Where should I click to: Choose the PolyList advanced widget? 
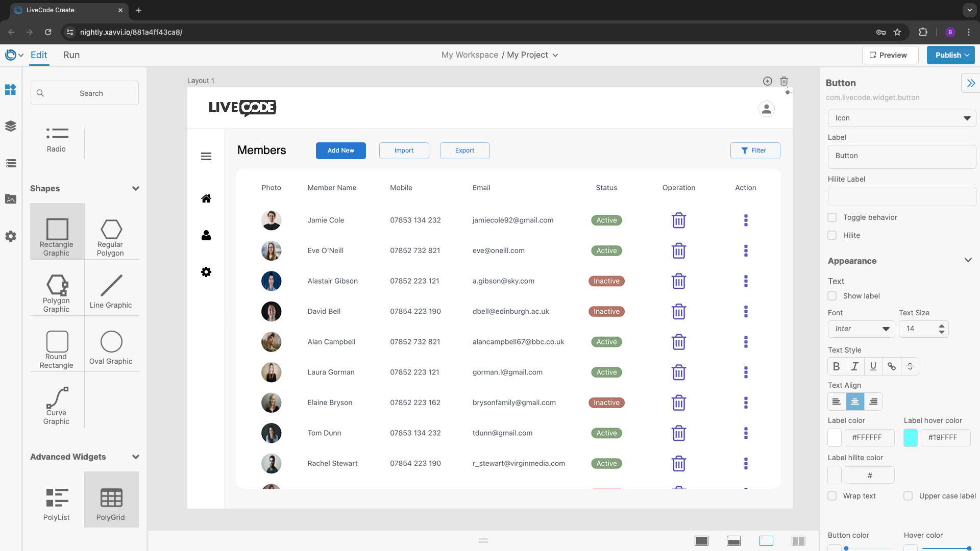[57, 504]
